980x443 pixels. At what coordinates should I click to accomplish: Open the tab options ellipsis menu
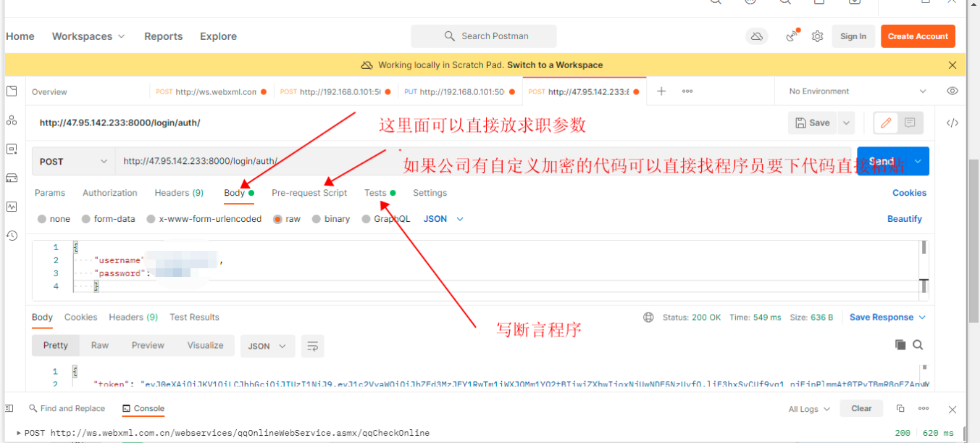pyautogui.click(x=687, y=91)
